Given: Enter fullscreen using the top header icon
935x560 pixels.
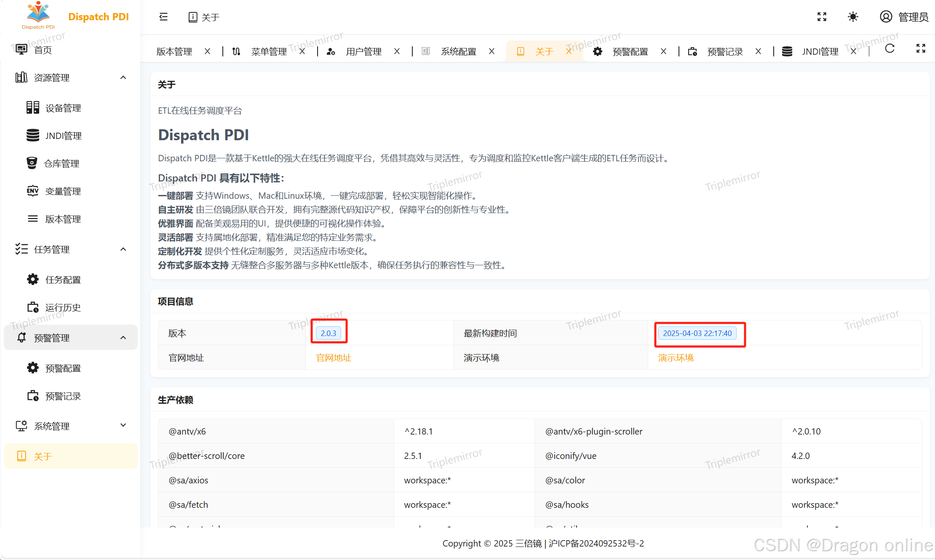Looking at the screenshot, I should 822,17.
